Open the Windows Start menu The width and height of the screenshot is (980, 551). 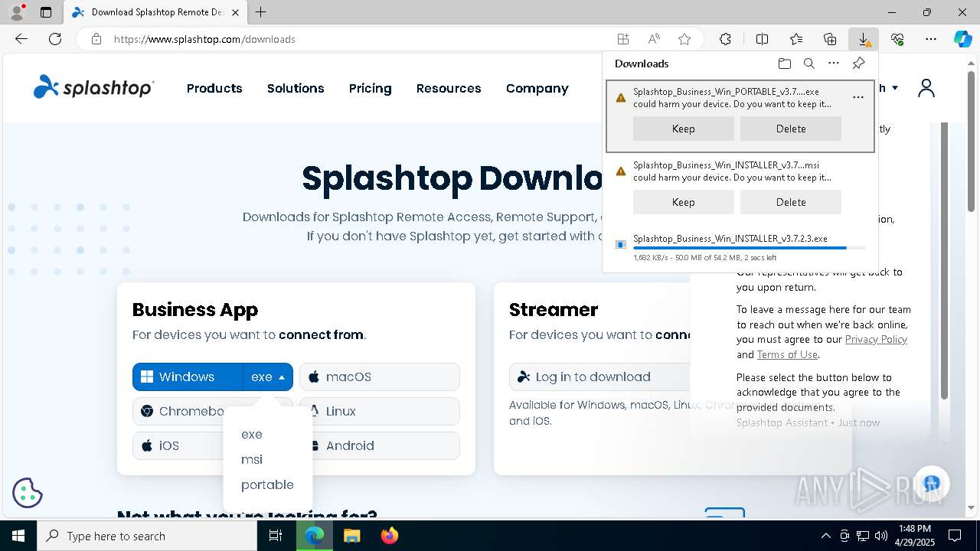click(x=18, y=536)
